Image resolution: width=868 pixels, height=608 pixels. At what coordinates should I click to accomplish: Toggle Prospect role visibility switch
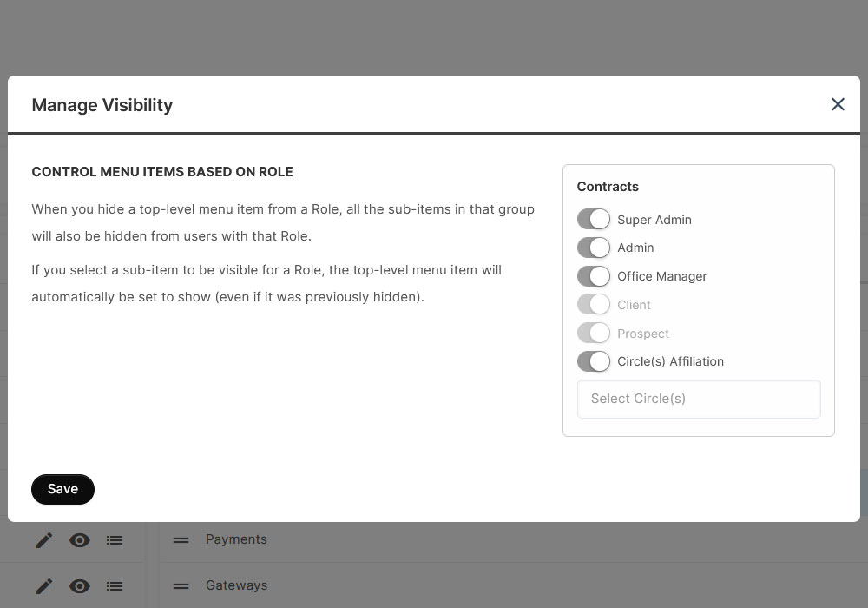[594, 334]
